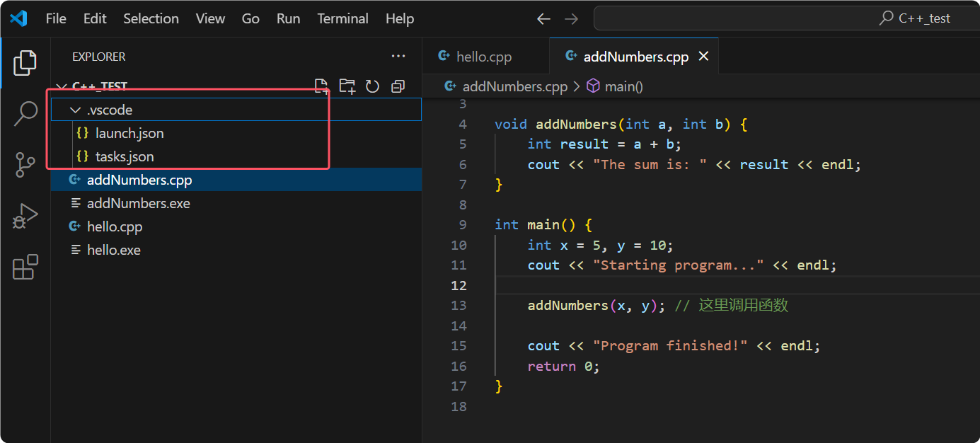Viewport: 980px width, 443px height.
Task: Switch to the hello.cpp editor tab
Action: 485,57
